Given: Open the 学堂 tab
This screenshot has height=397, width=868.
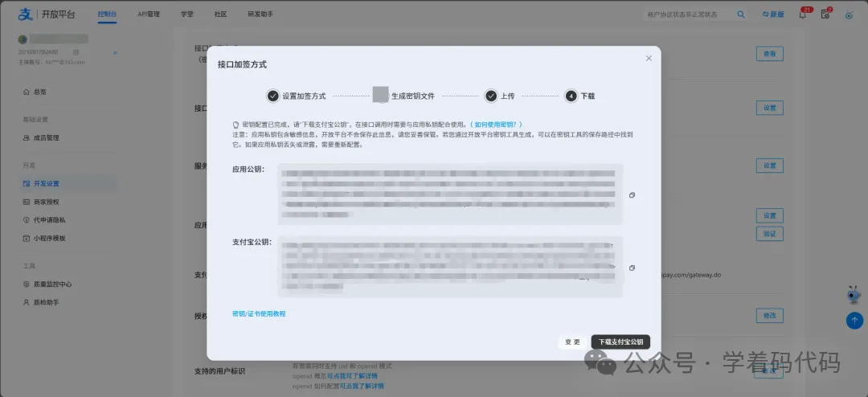Looking at the screenshot, I should point(187,14).
